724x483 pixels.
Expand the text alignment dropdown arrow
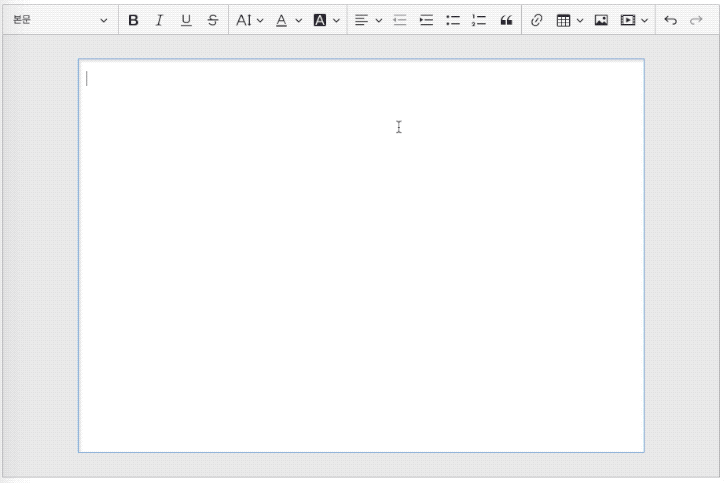point(379,20)
